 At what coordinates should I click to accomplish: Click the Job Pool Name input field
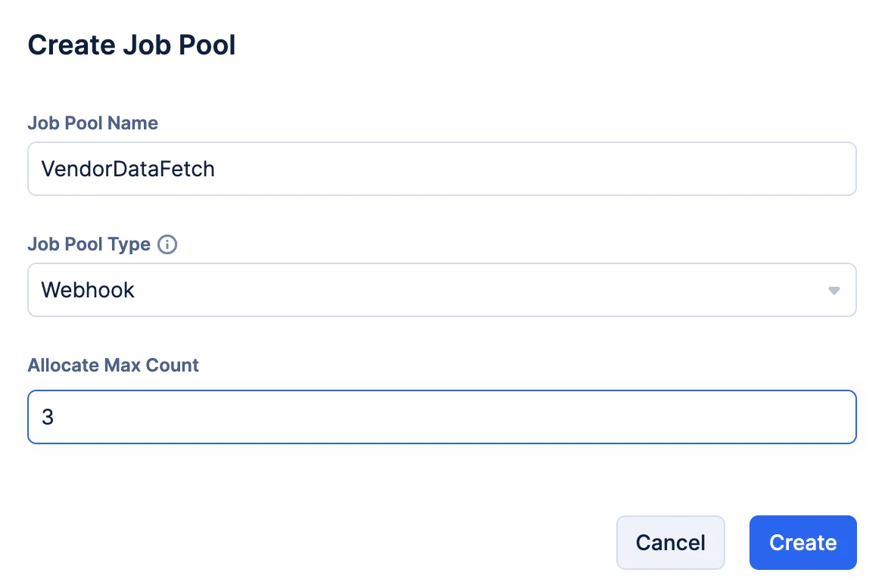441,169
